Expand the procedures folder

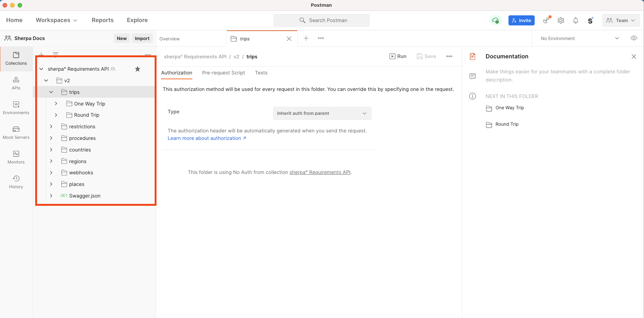point(51,138)
